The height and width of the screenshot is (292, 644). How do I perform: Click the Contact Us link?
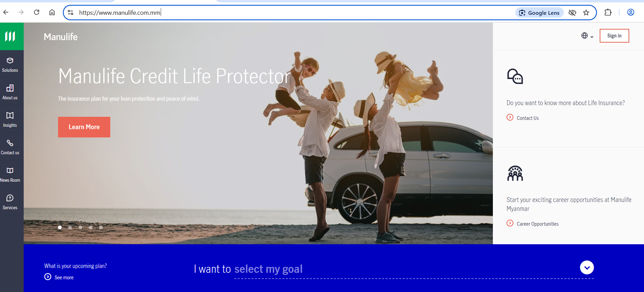528,118
